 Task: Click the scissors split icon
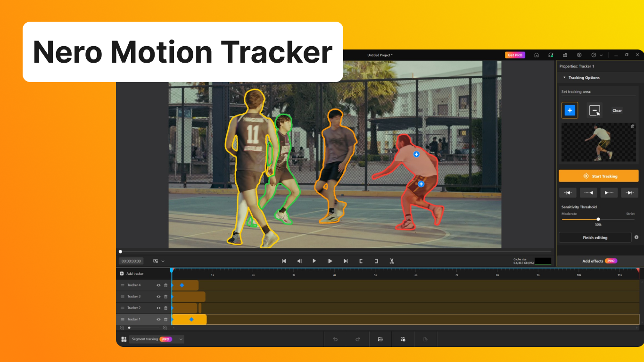[391, 261]
